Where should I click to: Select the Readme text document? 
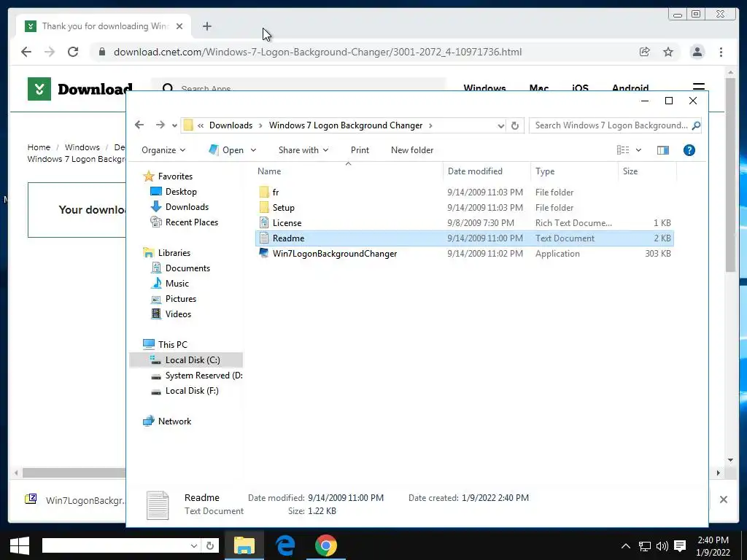pos(465,238)
